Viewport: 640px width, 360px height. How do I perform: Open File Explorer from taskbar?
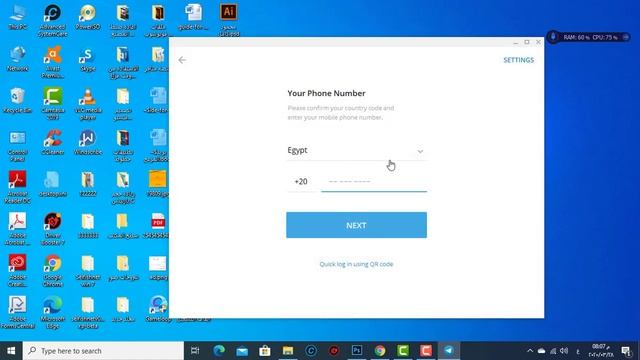coord(288,351)
